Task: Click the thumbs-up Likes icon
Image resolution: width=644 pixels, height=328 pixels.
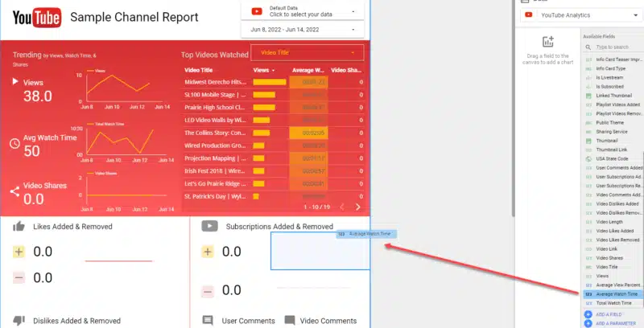Action: point(19,227)
